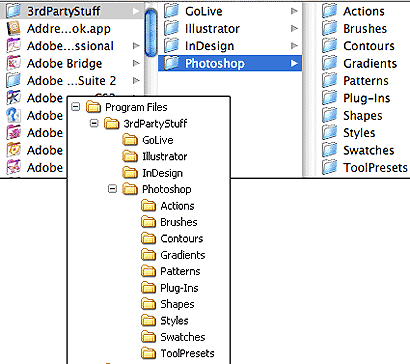The image size is (410, 364).
Task: Select the Swatches label in the tree
Action: [x=183, y=337]
